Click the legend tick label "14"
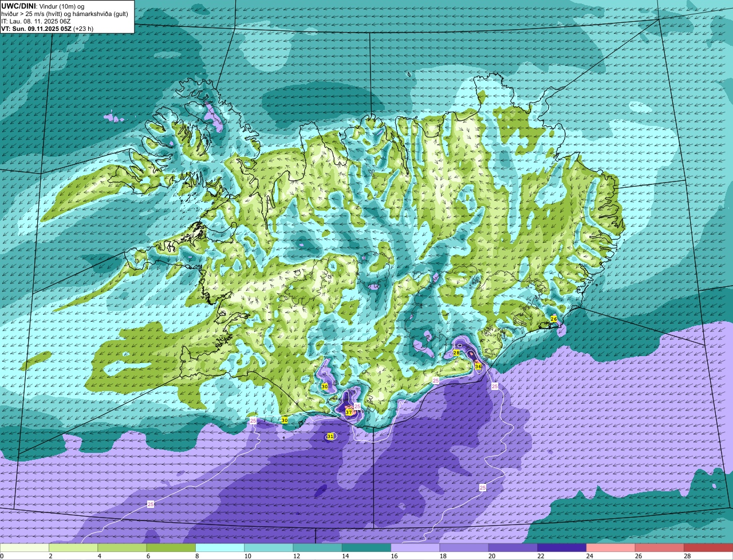The width and height of the screenshot is (733, 560). [x=345, y=556]
